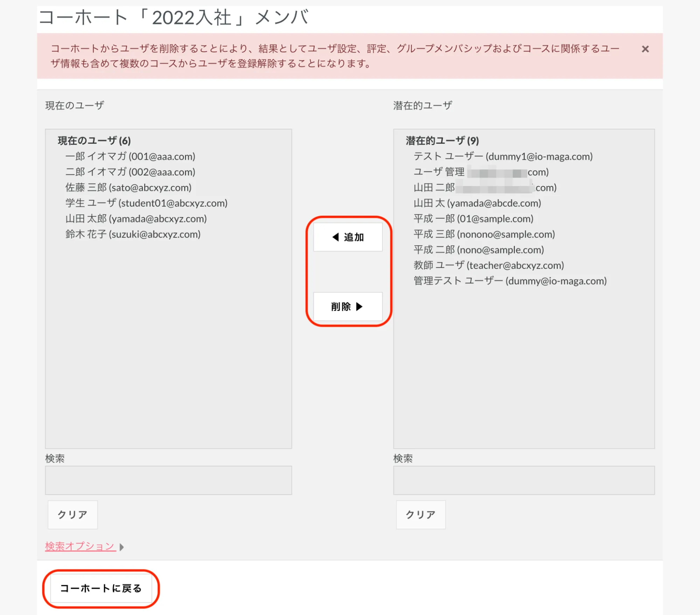700x615 pixels.
Task: Click the search field under potential users
Action: pyautogui.click(x=524, y=480)
